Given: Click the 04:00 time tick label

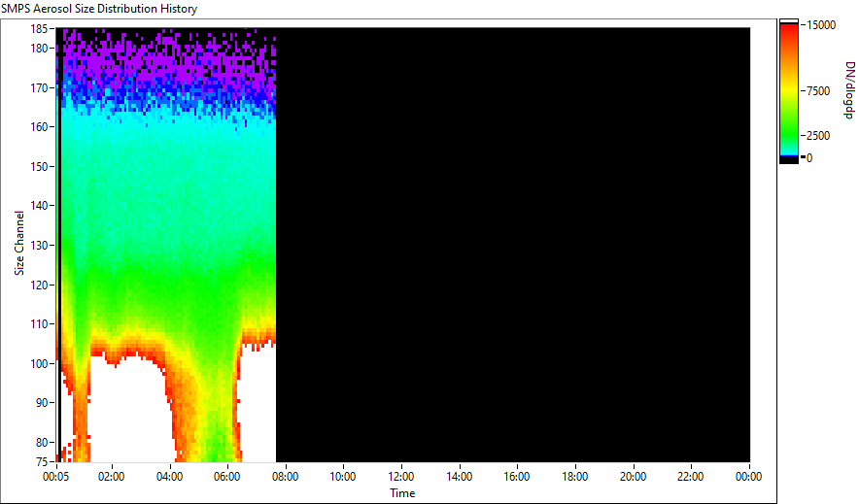Looking at the screenshot, I should pos(169,477).
